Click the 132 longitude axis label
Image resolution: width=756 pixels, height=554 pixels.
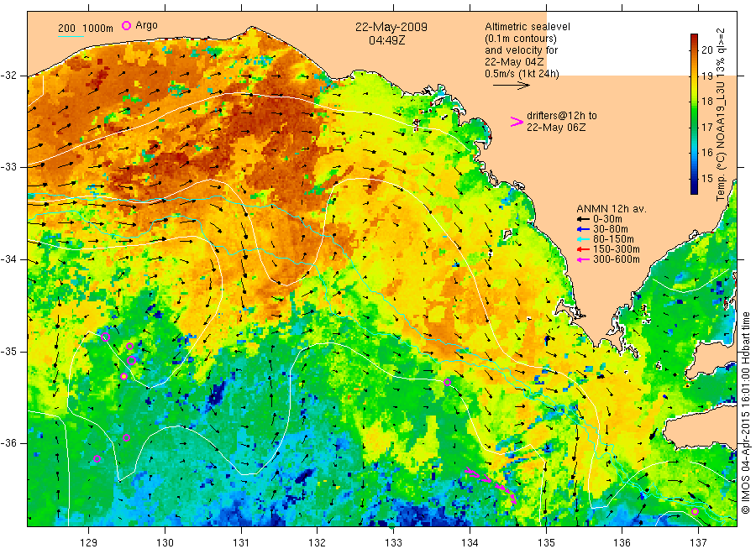pos(318,543)
